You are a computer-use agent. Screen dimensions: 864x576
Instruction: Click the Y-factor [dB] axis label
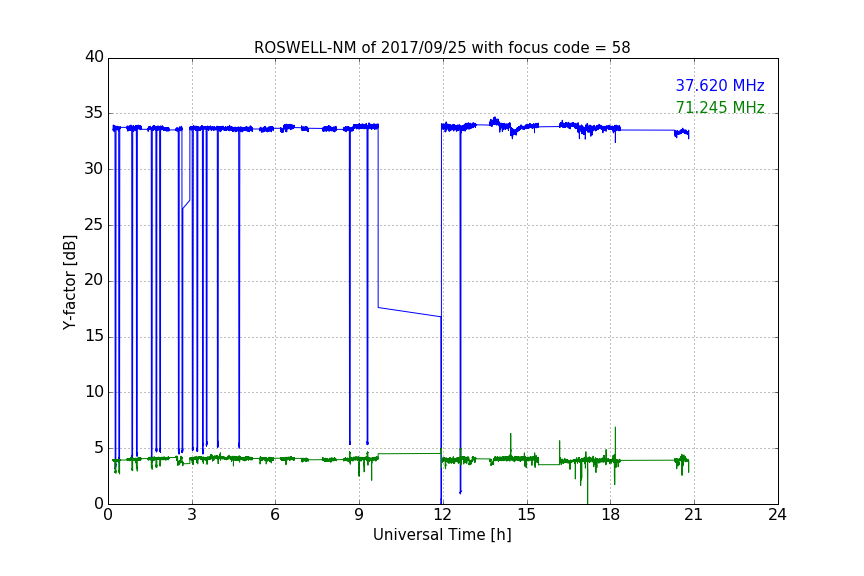[x=69, y=282]
